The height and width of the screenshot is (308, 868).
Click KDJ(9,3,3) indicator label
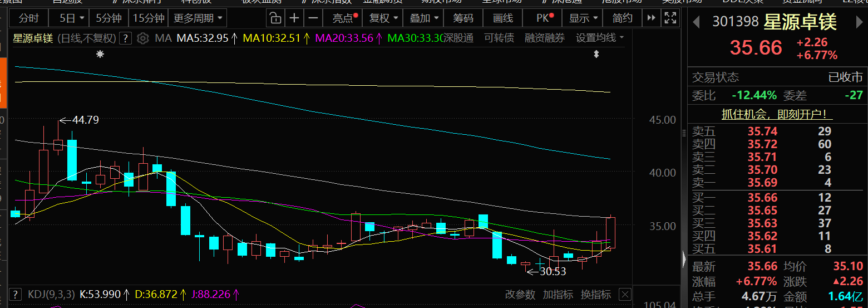pos(51,294)
